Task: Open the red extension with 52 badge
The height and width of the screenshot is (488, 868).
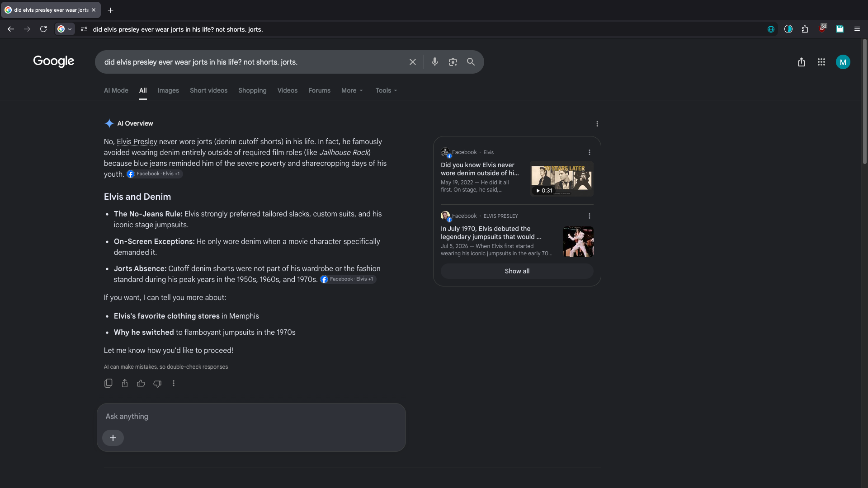Action: [x=822, y=28]
